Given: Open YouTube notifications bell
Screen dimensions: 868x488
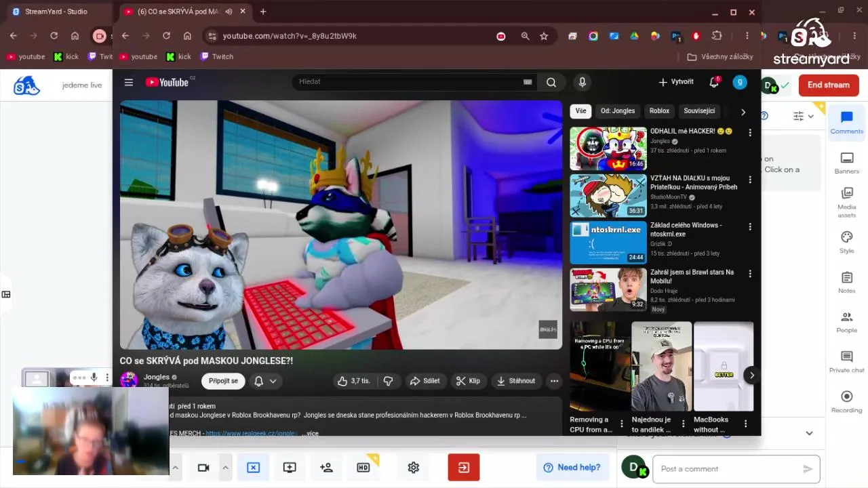Looking at the screenshot, I should 714,82.
